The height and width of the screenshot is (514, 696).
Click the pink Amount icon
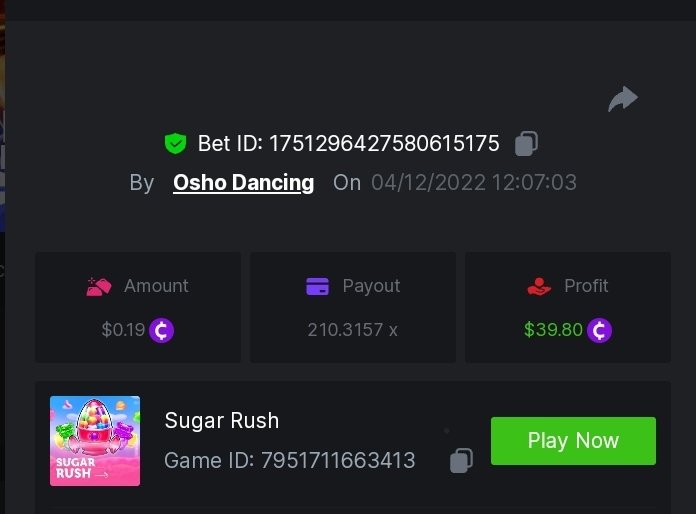tap(98, 287)
